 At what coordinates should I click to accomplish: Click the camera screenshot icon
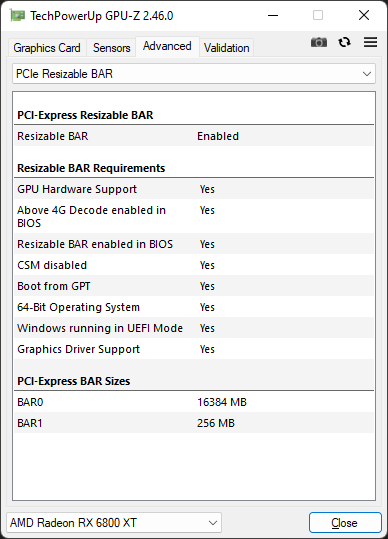(x=319, y=42)
